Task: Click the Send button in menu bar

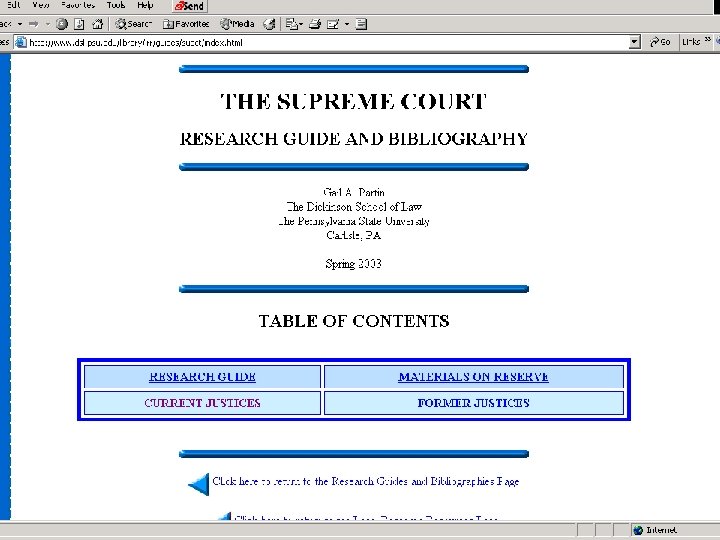Action: (190, 6)
